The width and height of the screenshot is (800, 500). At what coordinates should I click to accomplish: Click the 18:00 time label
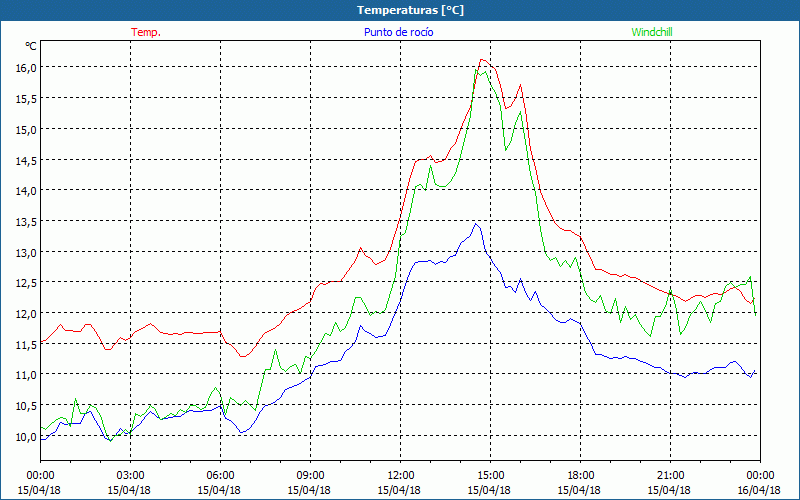pyautogui.click(x=580, y=475)
